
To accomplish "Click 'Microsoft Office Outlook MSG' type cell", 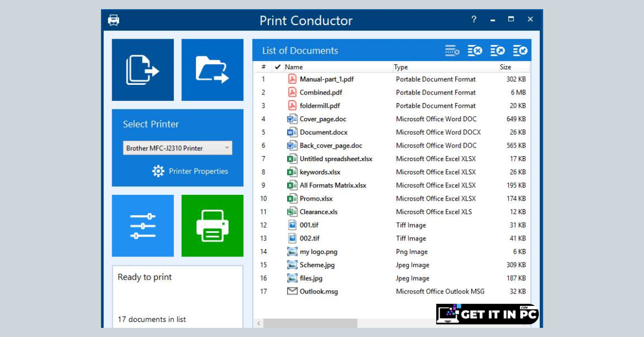I will point(440,291).
